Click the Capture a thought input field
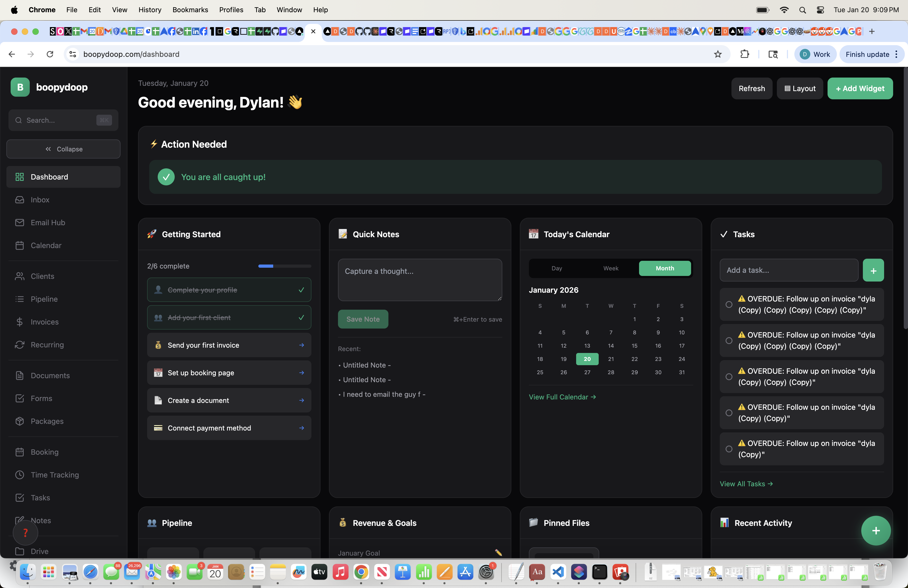The height and width of the screenshot is (588, 908). [x=420, y=280]
